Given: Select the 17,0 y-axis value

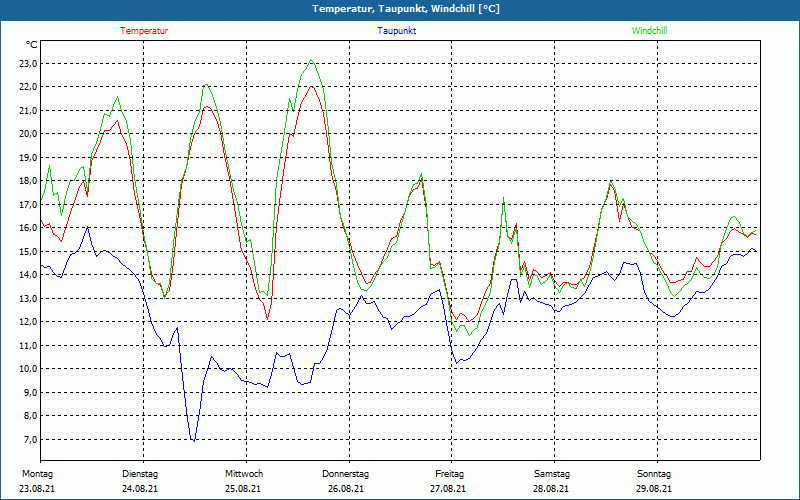Looking at the screenshot, I should pyautogui.click(x=28, y=205).
